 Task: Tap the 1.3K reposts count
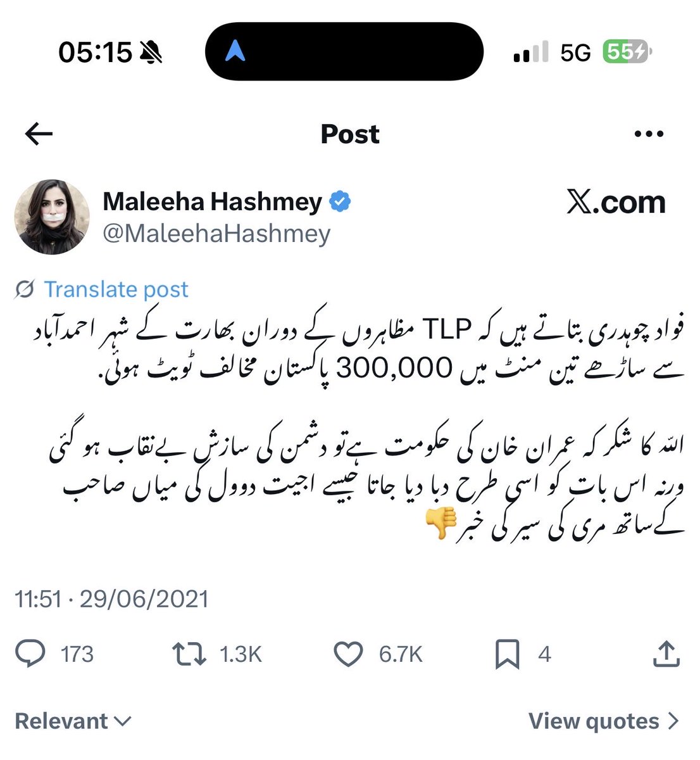click(241, 654)
